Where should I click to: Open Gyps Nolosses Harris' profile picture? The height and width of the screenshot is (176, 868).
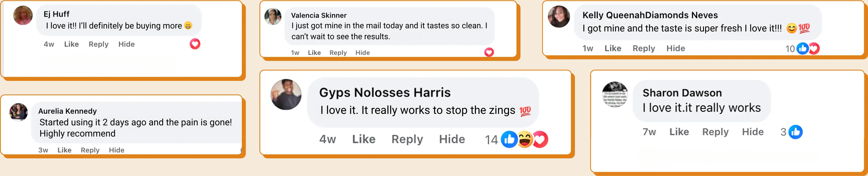tap(286, 95)
